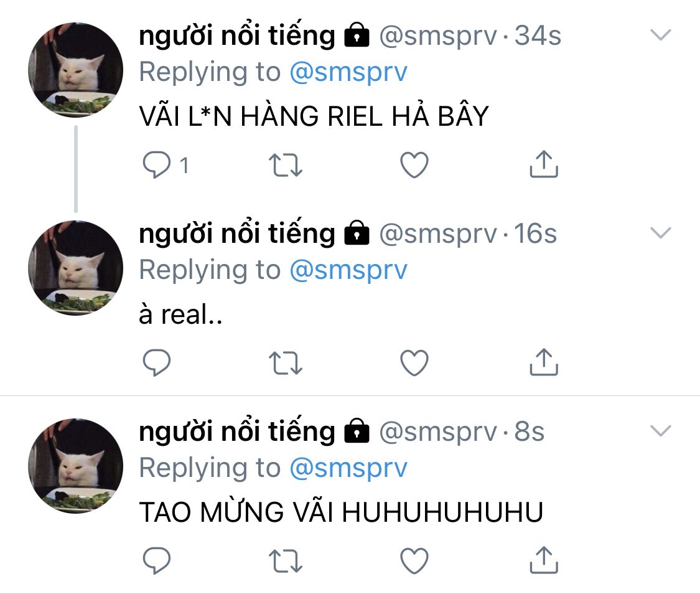Retweet the 'à real..' tweet
The image size is (700, 594).
285,362
